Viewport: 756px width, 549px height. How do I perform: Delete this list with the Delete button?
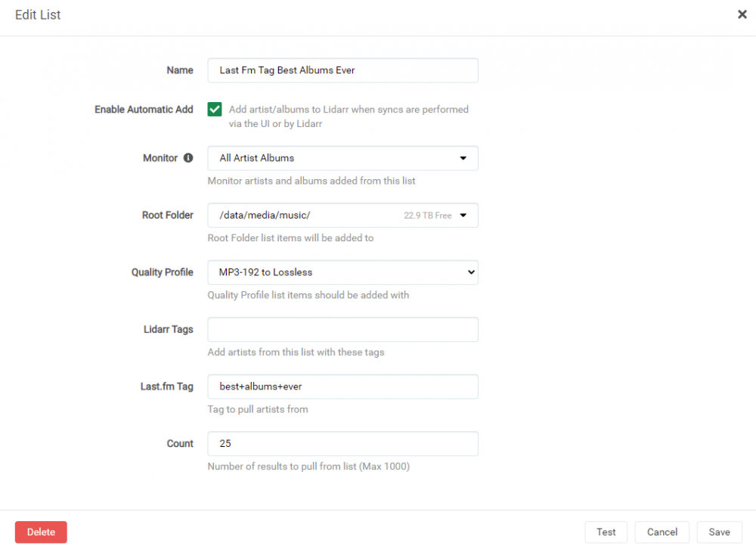click(41, 532)
